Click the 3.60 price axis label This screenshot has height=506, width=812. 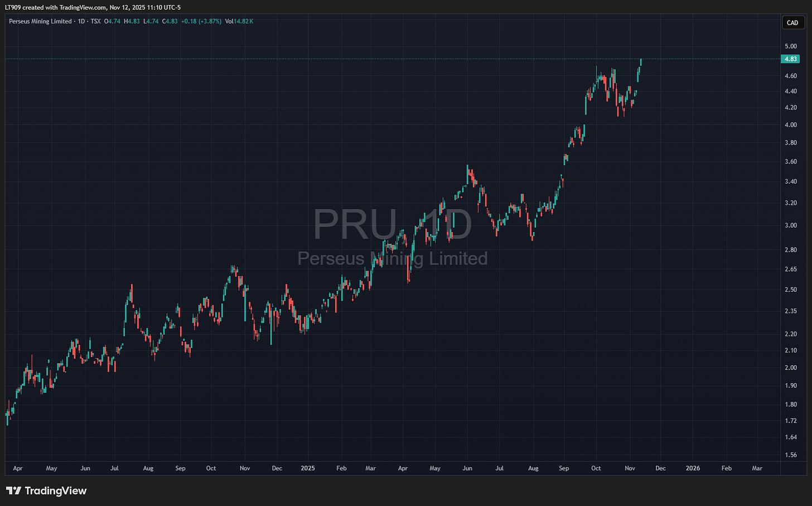pos(791,162)
